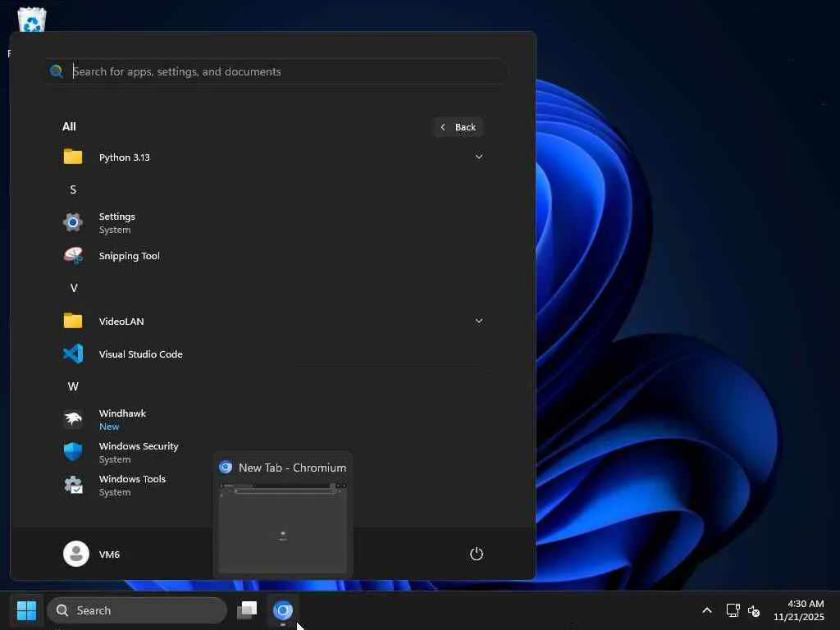The width and height of the screenshot is (840, 630).
Task: Show hidden system tray icons
Action: tap(706, 610)
